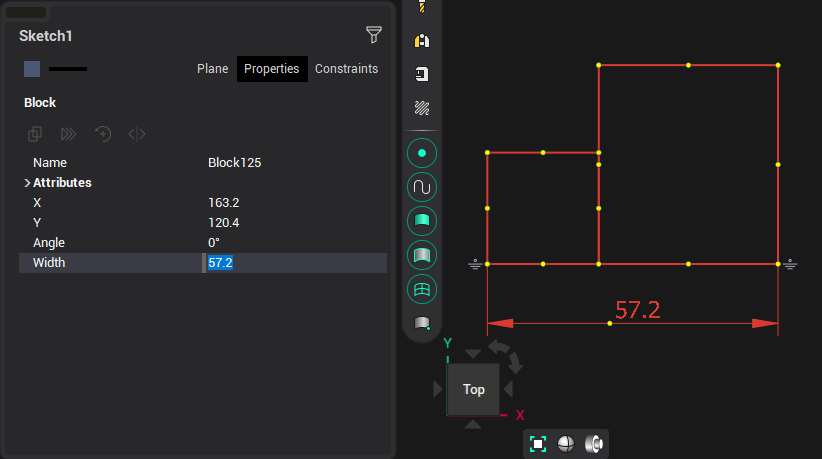Select the point tool in the vertical toolbar

coord(422,153)
